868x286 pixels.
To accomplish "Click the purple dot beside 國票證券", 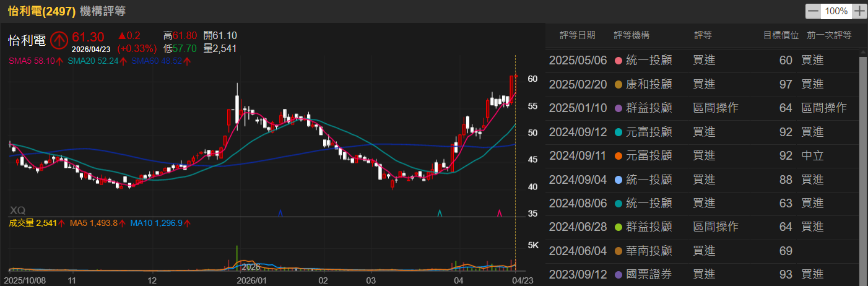I will click(x=617, y=274).
